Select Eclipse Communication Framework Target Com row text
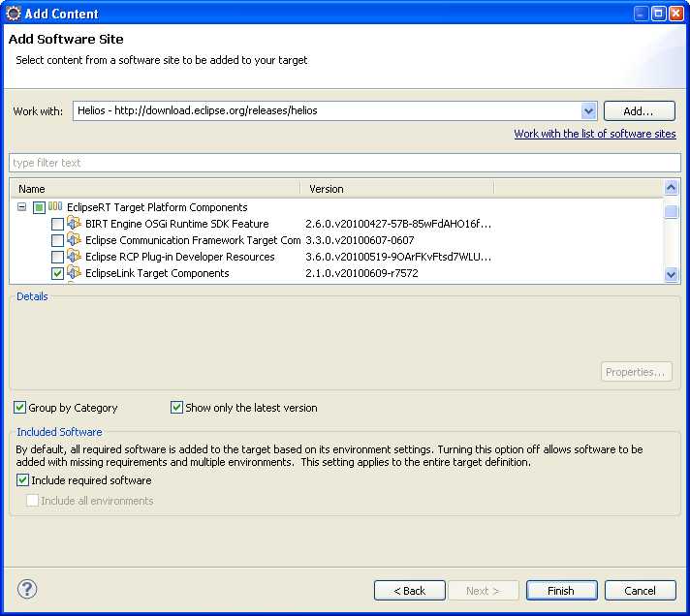This screenshot has width=690, height=616. (193, 240)
